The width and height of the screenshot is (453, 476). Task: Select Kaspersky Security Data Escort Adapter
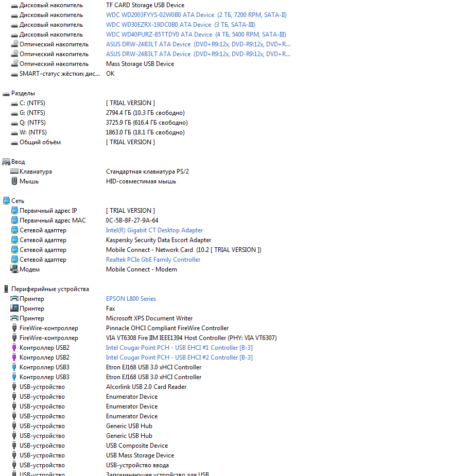click(x=159, y=240)
